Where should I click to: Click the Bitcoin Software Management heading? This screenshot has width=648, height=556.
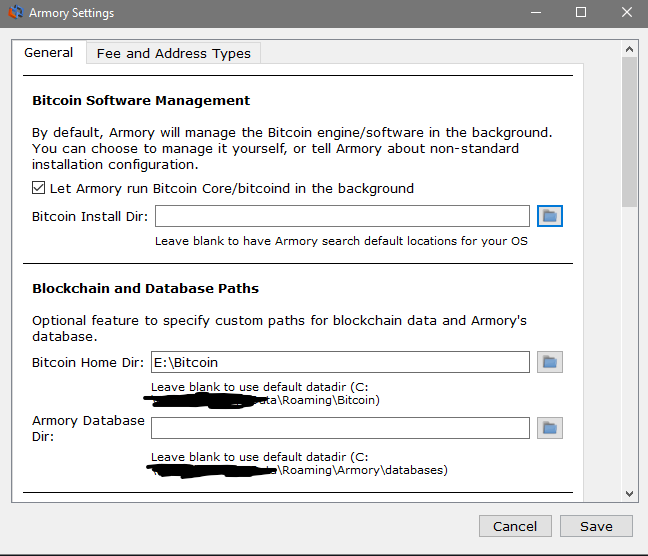(141, 100)
